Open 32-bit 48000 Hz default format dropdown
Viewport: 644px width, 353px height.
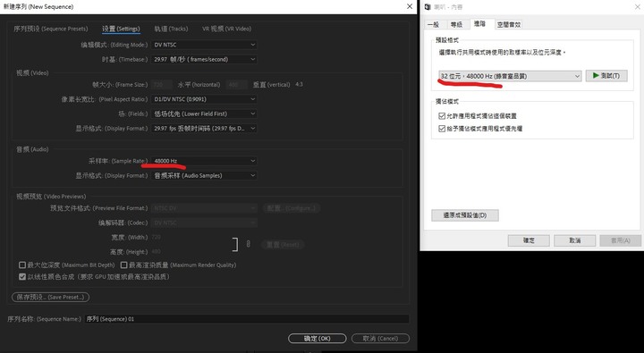510,76
